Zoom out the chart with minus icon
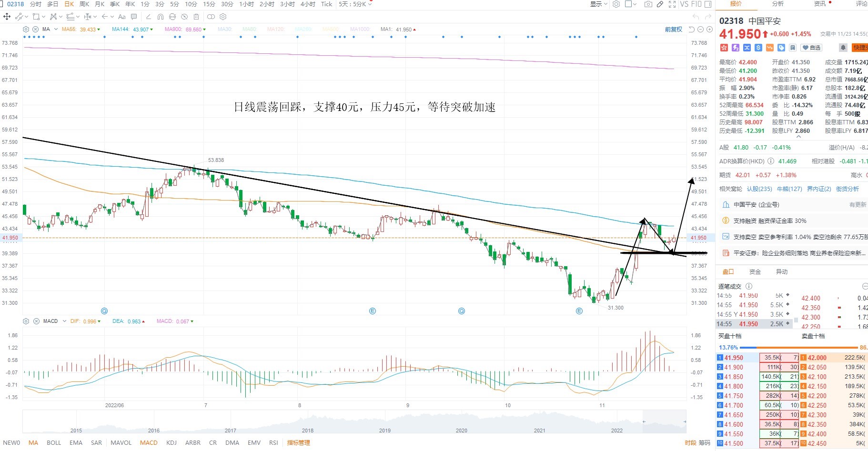This screenshot has width=868, height=451. pyautogui.click(x=700, y=30)
